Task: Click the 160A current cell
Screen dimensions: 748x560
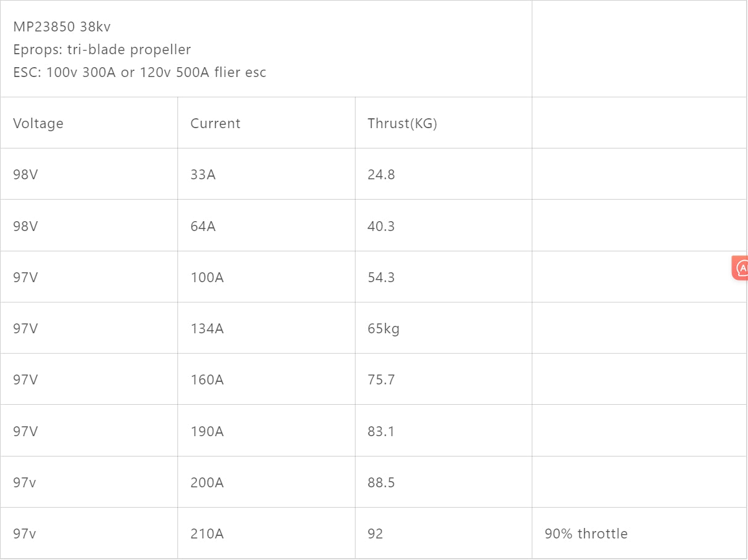Action: [x=266, y=379]
